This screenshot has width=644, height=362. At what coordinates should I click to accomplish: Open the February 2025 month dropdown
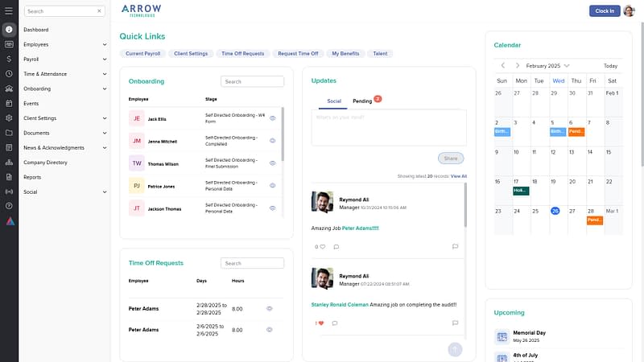567,65
